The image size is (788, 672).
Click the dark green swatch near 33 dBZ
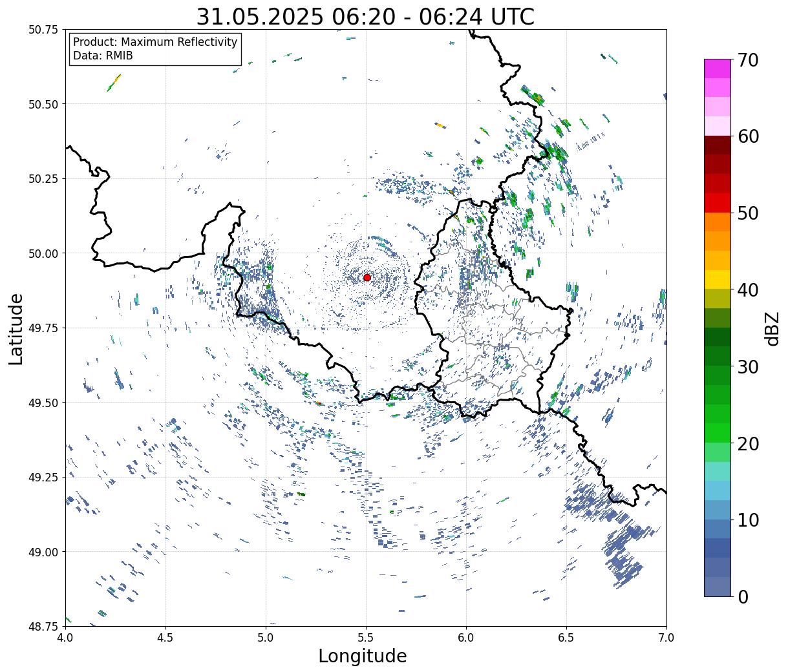coord(718,337)
